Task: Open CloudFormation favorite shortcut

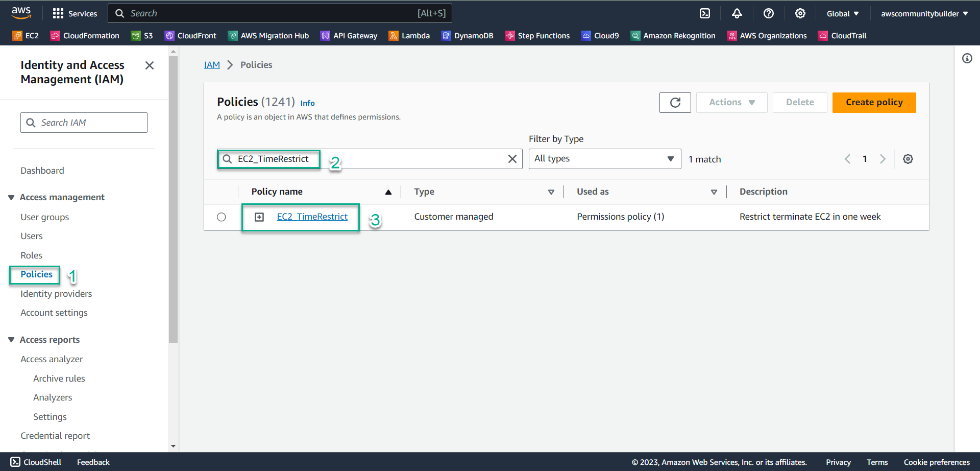Action: tap(85, 36)
